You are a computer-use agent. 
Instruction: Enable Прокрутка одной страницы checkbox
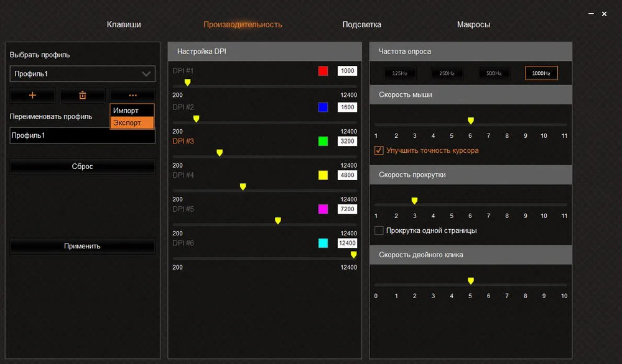[379, 230]
